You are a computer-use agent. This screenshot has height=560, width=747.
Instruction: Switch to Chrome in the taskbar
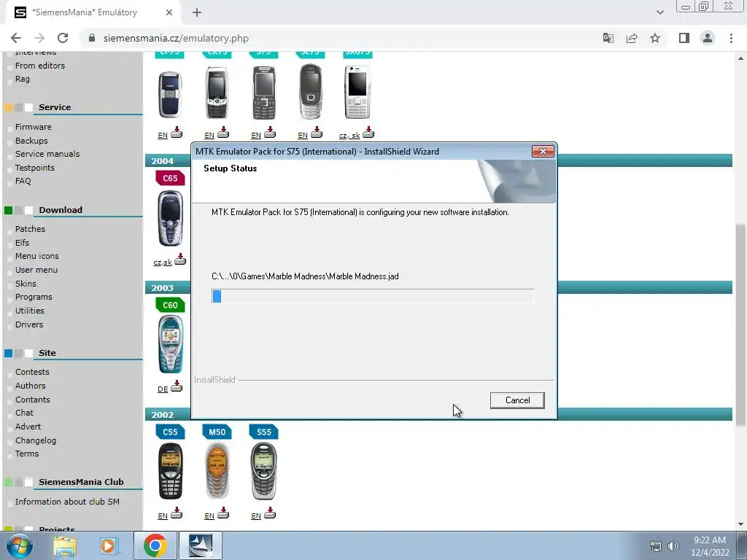point(155,545)
